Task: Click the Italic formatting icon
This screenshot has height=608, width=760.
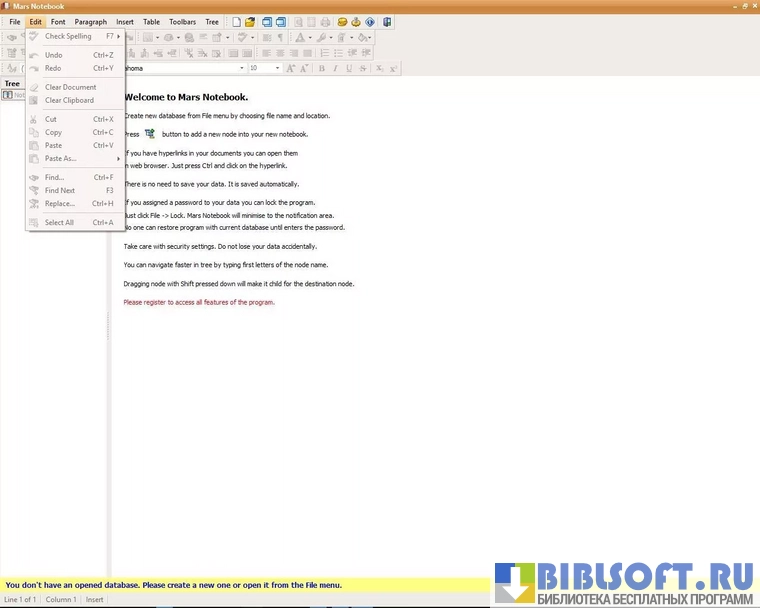Action: click(335, 68)
